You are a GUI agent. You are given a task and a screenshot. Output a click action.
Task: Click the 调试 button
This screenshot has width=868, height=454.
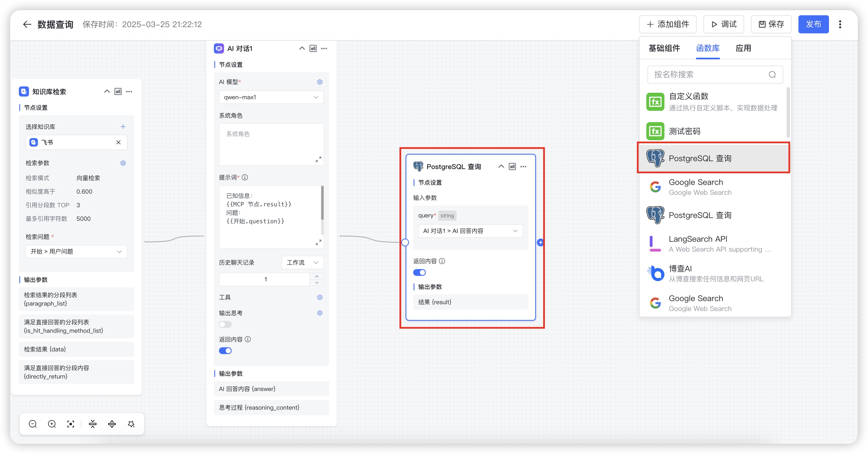click(x=724, y=24)
